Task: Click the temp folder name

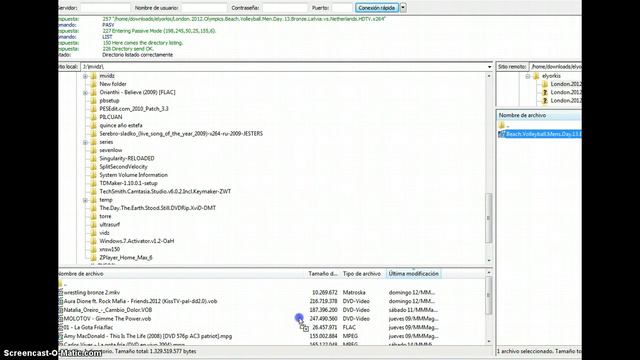Action: pyautogui.click(x=106, y=200)
